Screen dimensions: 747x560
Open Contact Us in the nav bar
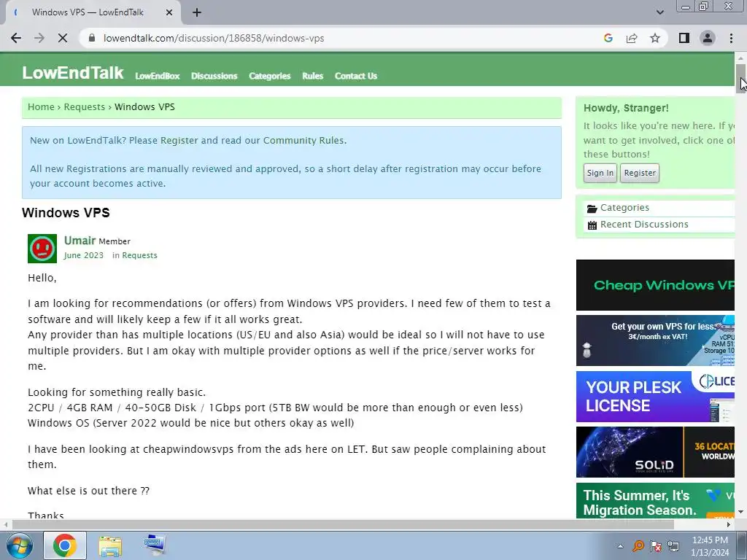(x=356, y=76)
